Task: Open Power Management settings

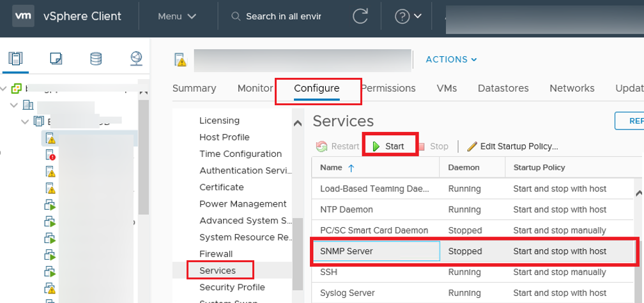Action: 243,203
